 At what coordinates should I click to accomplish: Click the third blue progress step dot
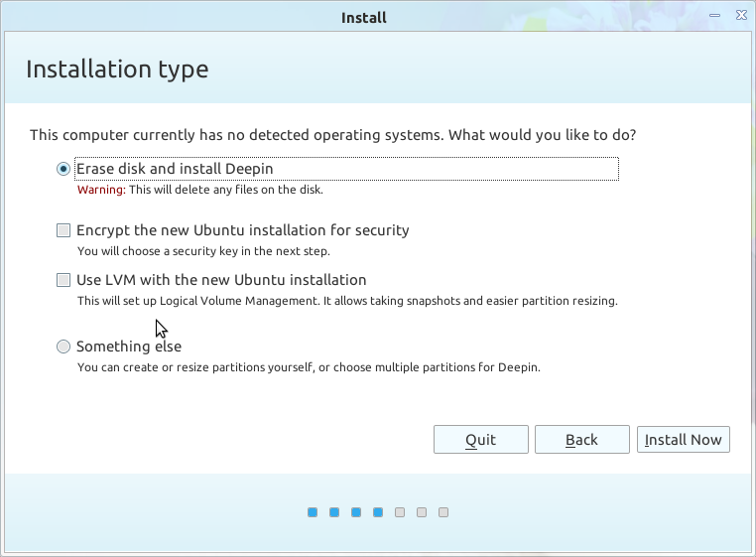pyautogui.click(x=356, y=512)
